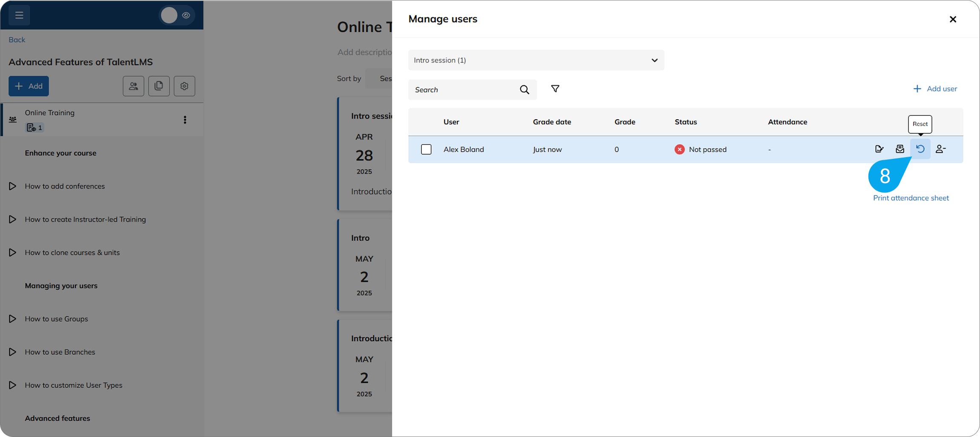The width and height of the screenshot is (980, 437).
Task: Expand the 'Intro session (1)' dropdown
Action: click(x=536, y=60)
